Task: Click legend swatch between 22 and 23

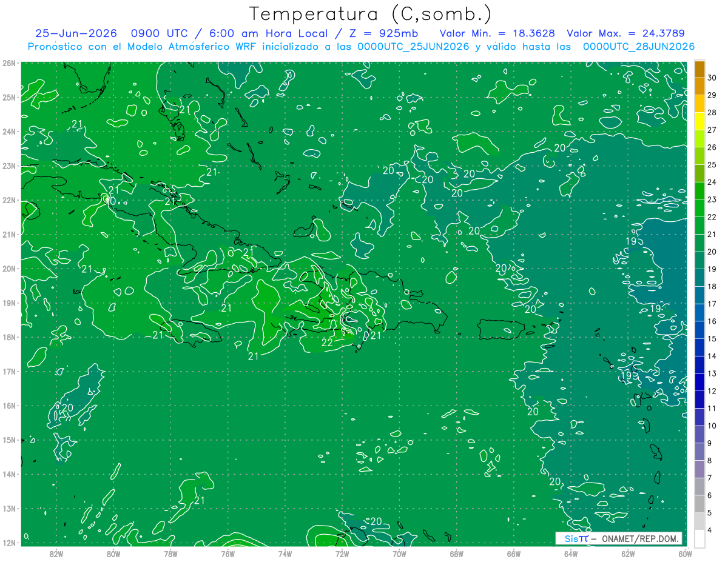Action: click(x=699, y=209)
